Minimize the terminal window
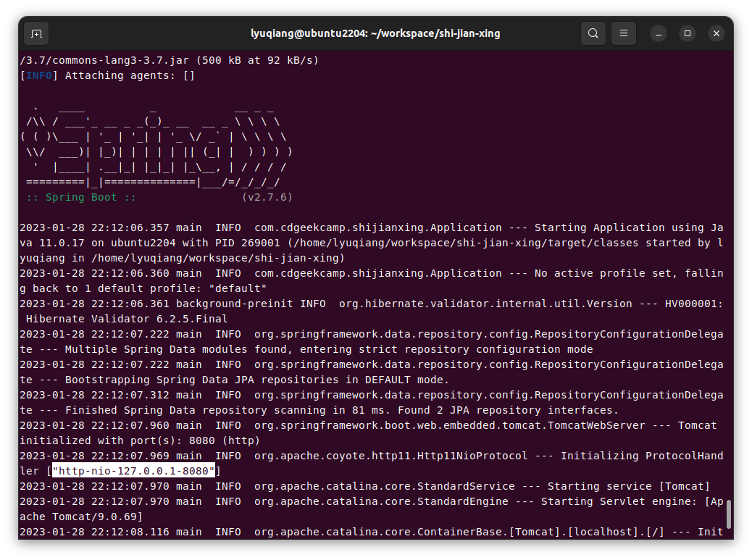 pyautogui.click(x=658, y=33)
